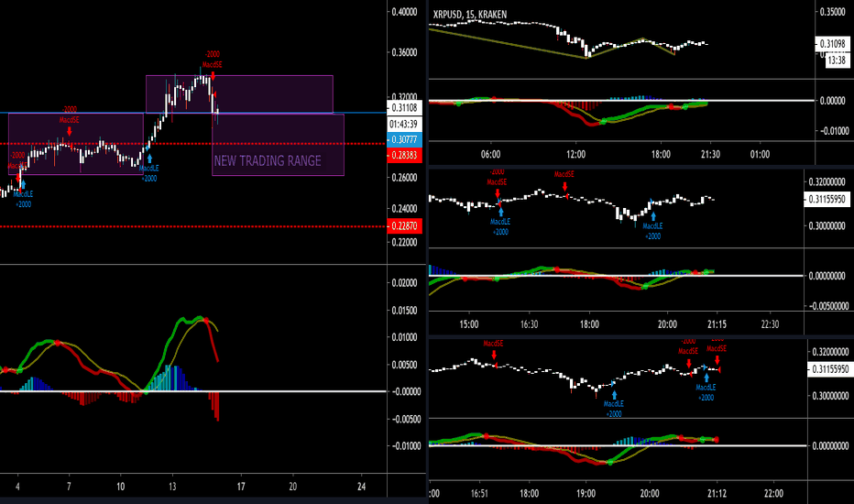This screenshot has height=504, width=854.
Task: Click the 0.40000 price axis tick
Action: pyautogui.click(x=405, y=12)
